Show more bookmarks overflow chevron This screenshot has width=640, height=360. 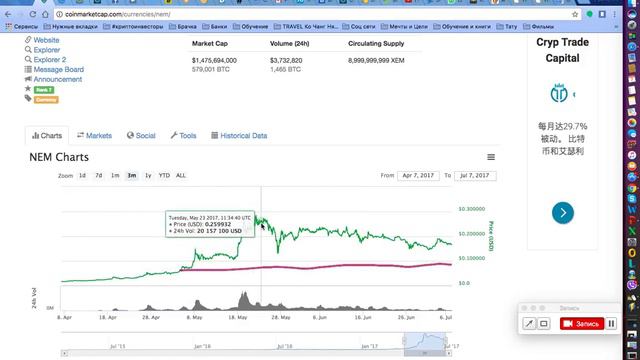coord(616,27)
